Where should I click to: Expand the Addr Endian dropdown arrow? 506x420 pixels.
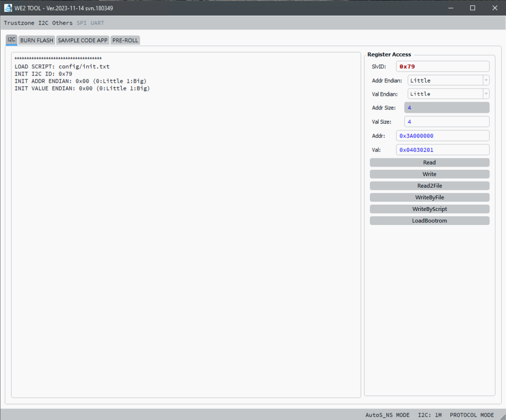coord(486,80)
